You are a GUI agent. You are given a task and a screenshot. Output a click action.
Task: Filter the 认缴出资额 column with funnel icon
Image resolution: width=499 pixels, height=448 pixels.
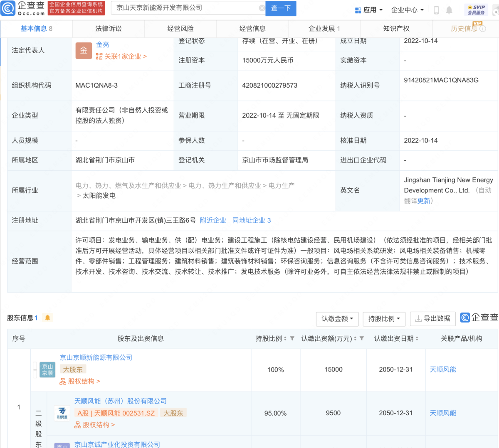click(362, 338)
